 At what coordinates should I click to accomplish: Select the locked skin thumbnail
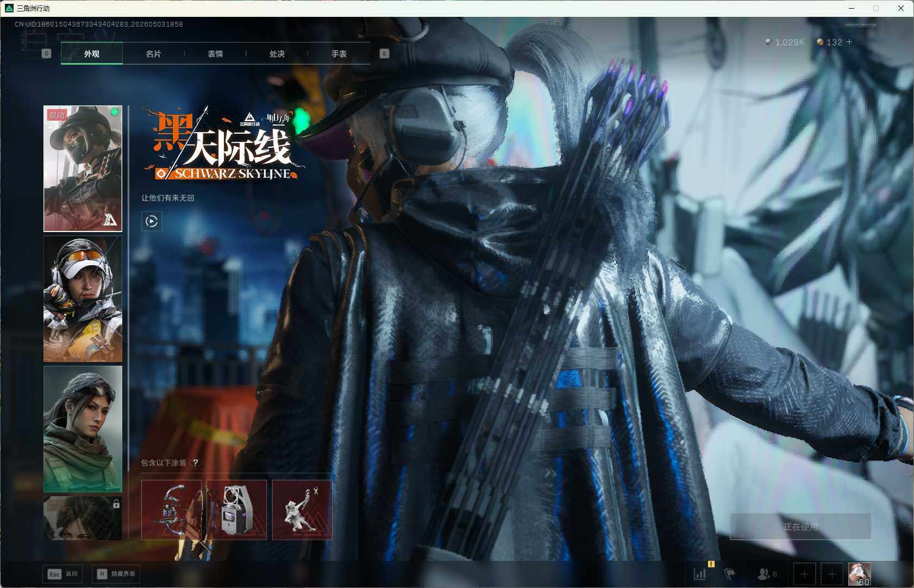tap(83, 518)
